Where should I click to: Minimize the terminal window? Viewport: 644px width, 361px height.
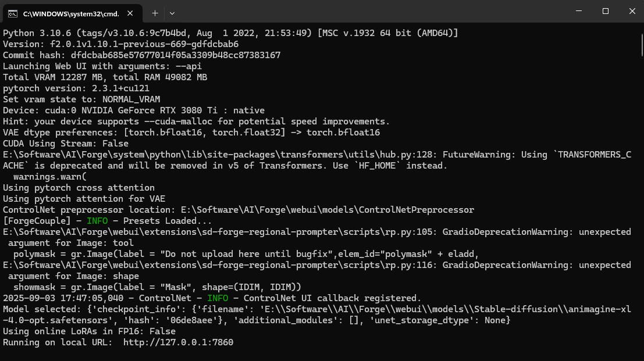[578, 12]
